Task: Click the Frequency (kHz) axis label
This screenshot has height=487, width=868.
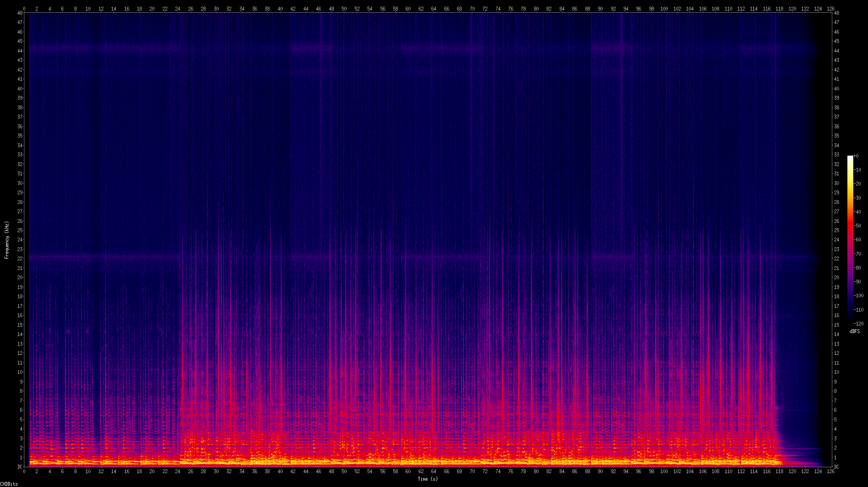Action: [7, 240]
